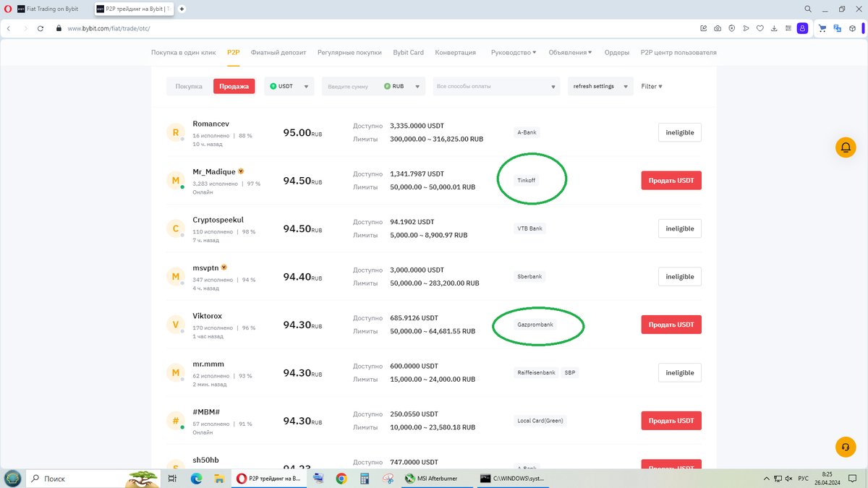The width and height of the screenshot is (868, 488).
Task: Click Продать USDT for #MBM#
Action: (671, 421)
